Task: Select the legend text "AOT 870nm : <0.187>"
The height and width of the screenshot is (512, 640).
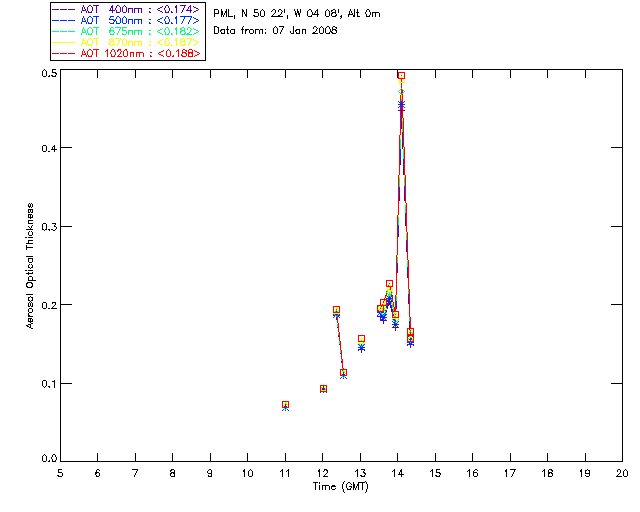Action: tap(140, 42)
